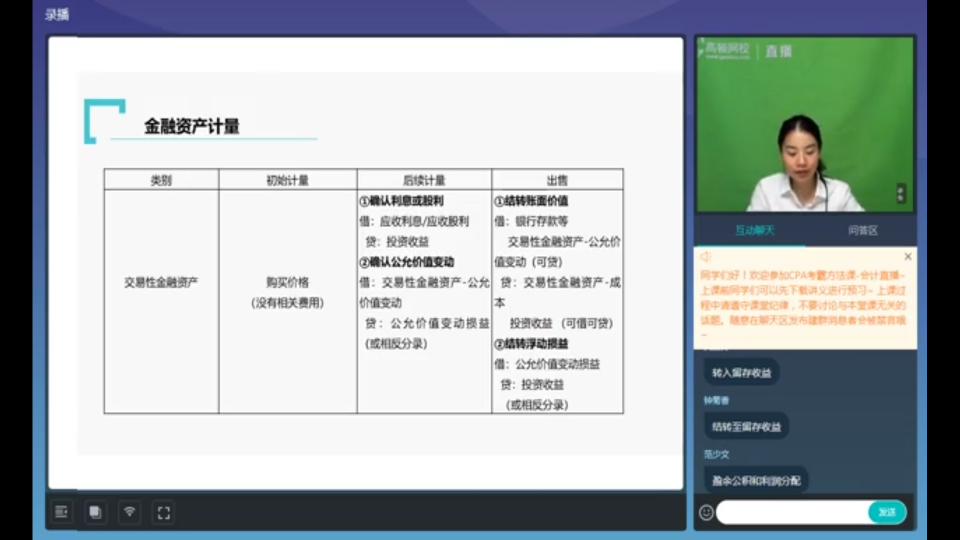Click chat message 转入留存收益
The height and width of the screenshot is (540, 960).
[x=741, y=373]
